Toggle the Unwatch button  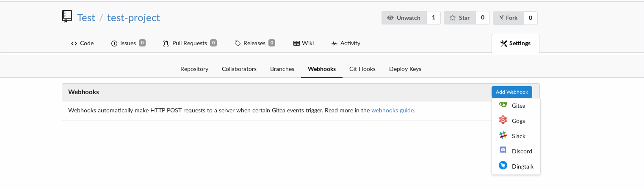click(404, 18)
